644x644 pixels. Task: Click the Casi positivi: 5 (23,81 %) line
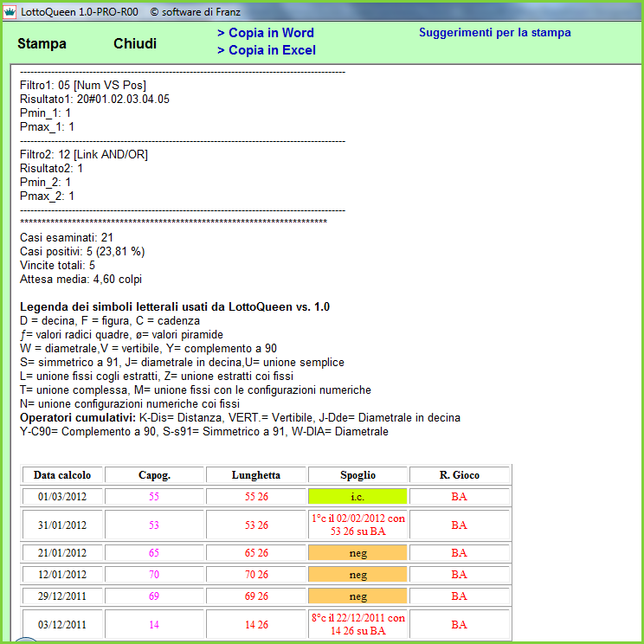(82, 251)
